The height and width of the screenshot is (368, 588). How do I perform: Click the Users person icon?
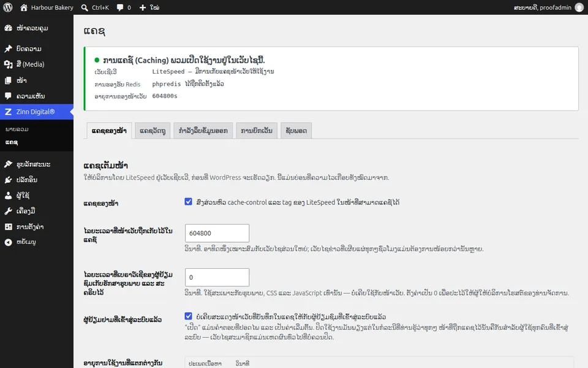coord(8,195)
